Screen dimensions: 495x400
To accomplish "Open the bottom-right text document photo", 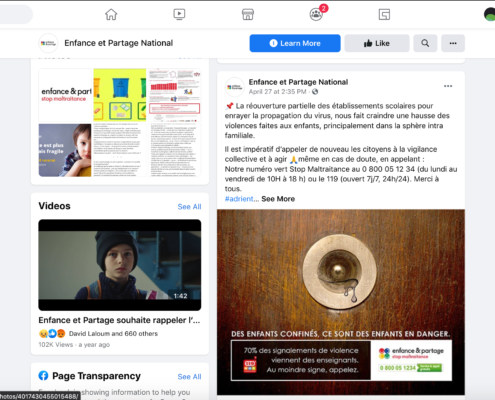I will [x=175, y=150].
